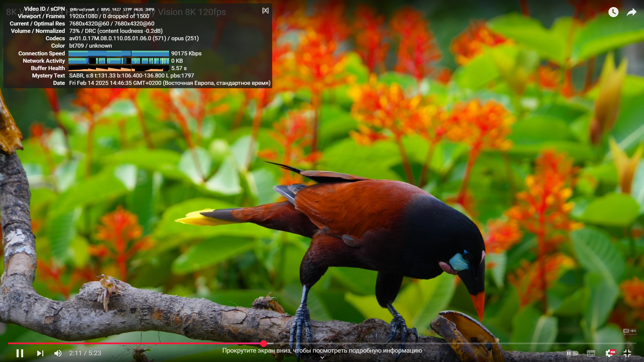Expand details with the down chevron
This screenshot has width=644, height=362.
322,358
